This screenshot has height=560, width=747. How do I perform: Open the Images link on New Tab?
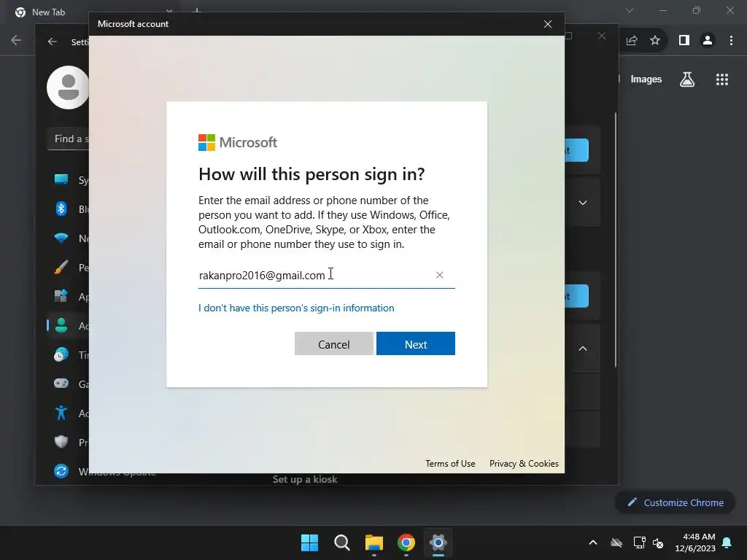click(x=646, y=79)
